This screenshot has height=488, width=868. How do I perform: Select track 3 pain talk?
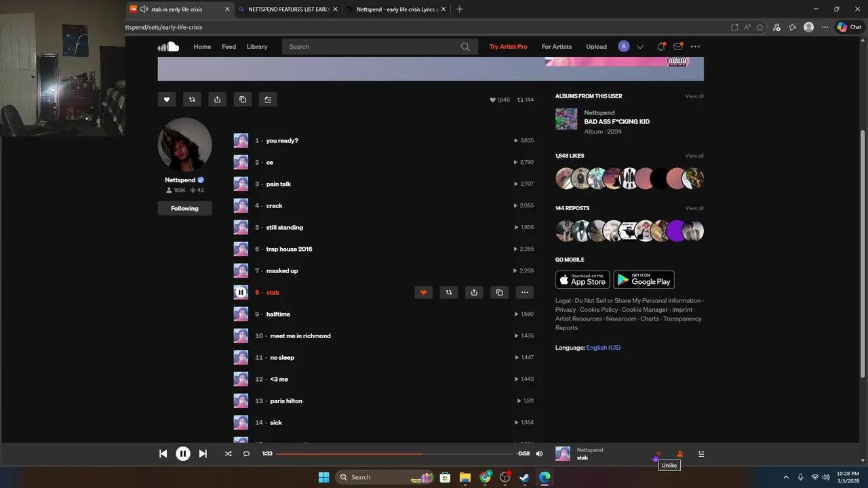pos(279,184)
